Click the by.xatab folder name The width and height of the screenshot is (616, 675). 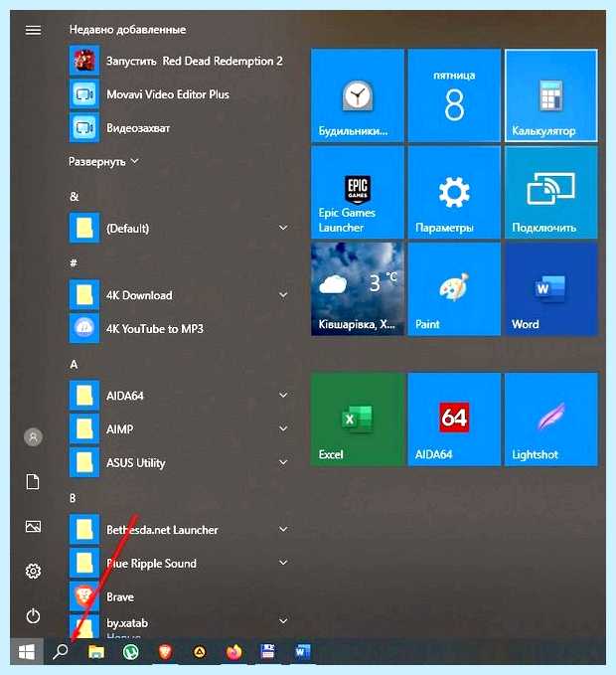[x=127, y=623]
